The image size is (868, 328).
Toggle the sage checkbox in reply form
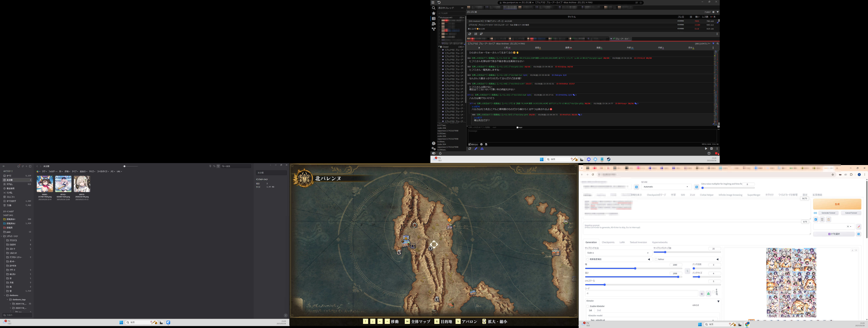[518, 127]
